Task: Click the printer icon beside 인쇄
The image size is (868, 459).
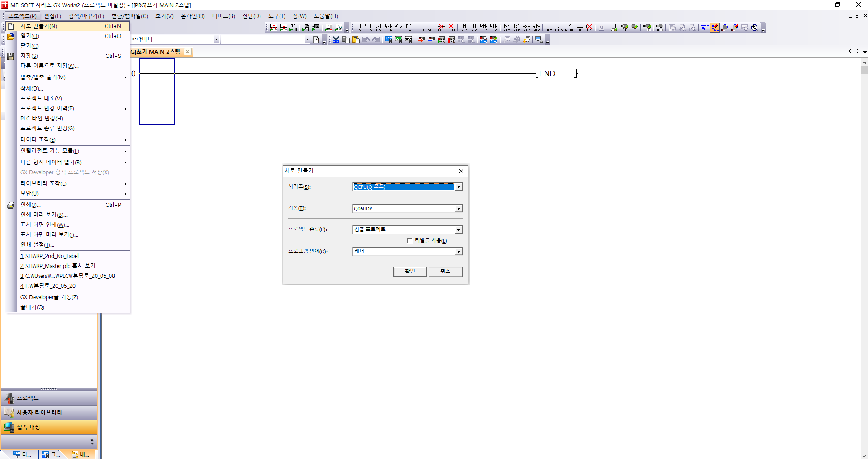Action: [x=11, y=205]
